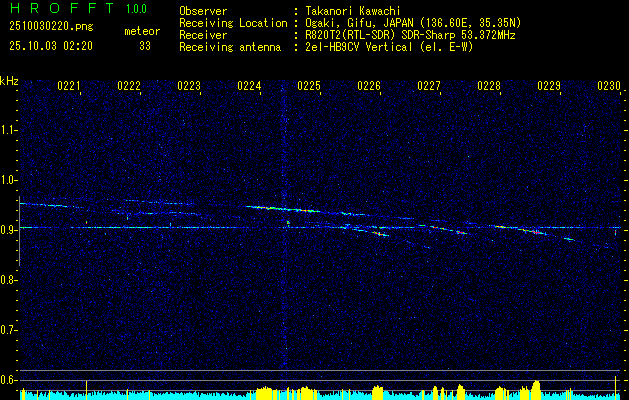
Task: Click the 1.0 kHz frequency label
Action: coord(8,180)
